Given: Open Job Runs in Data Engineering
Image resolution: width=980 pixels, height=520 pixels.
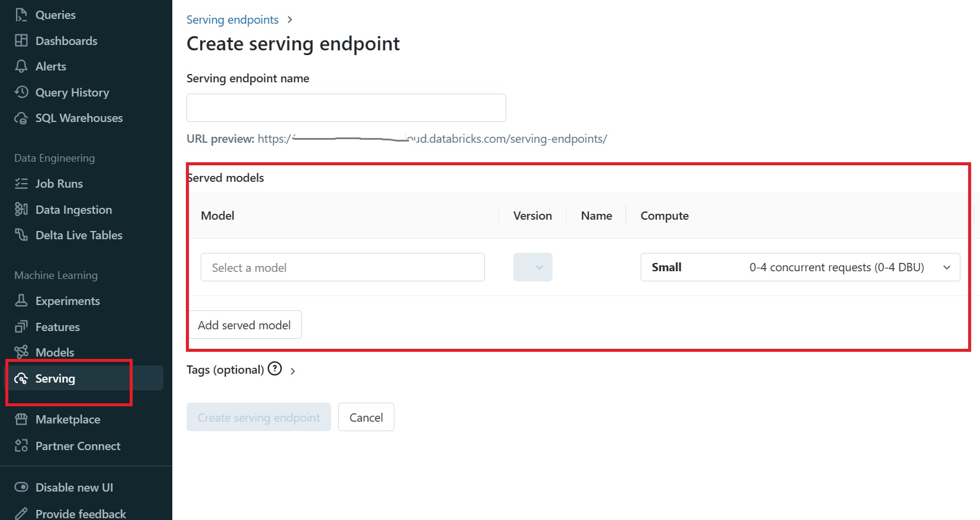Looking at the screenshot, I should [59, 184].
